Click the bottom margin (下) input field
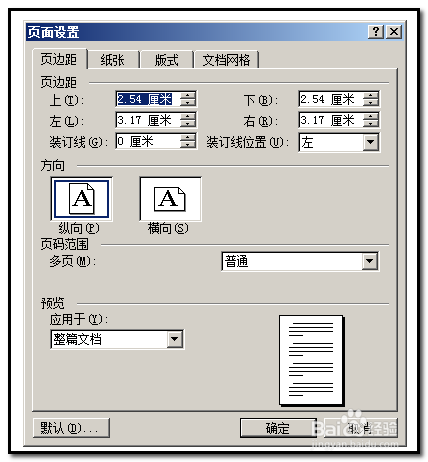Screen dimensions: 428x462 pyautogui.click(x=331, y=99)
